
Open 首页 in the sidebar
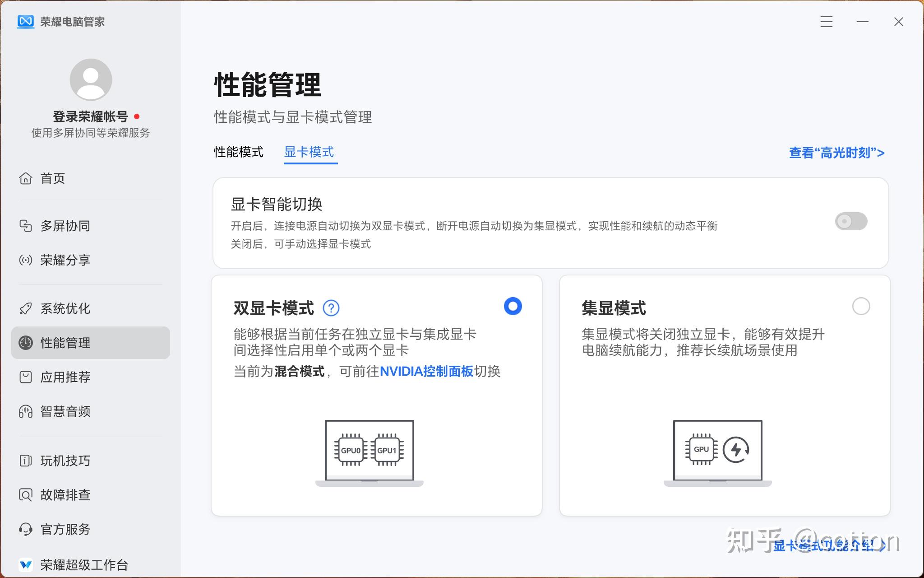pos(91,178)
